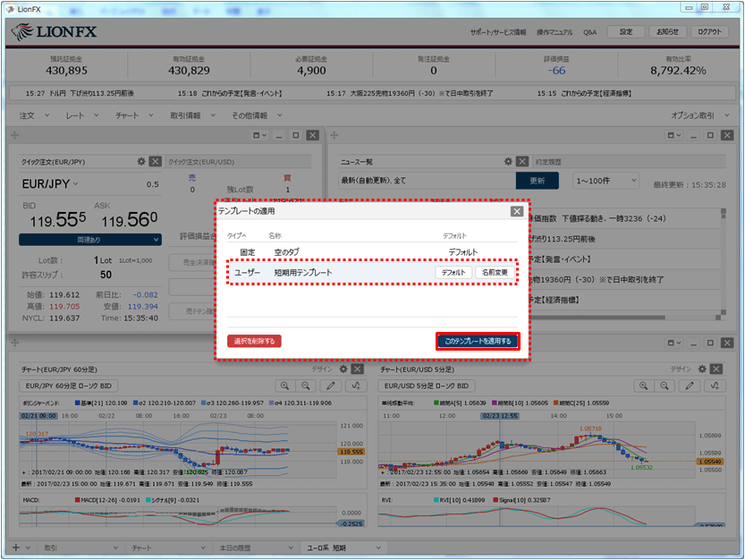
Task: Open the チャート menu
Action: coord(134,115)
